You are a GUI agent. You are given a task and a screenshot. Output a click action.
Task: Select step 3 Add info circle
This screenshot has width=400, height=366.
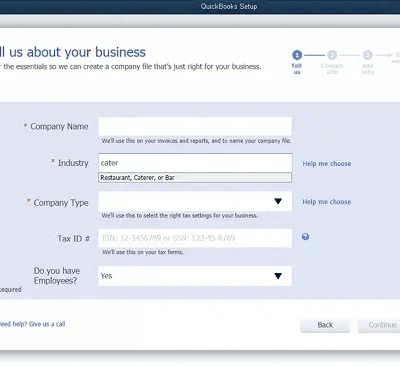(367, 55)
